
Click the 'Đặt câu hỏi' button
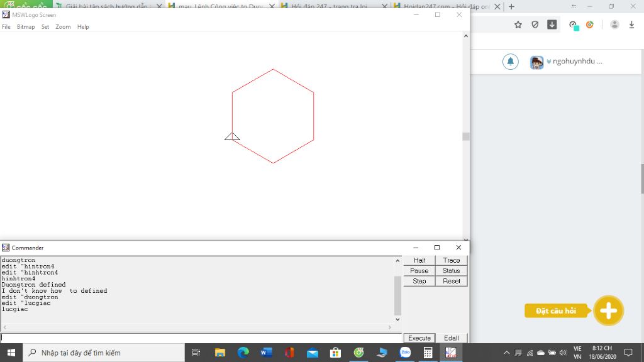[556, 310]
